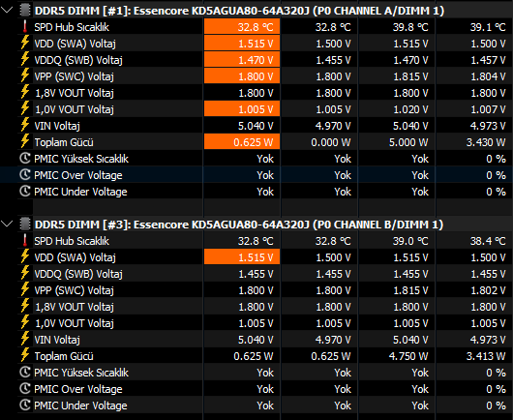The width and height of the screenshot is (513, 420).
Task: Click lightning icon of DIMM #1 VDD (SWA) Voltaj
Action: [25, 43]
